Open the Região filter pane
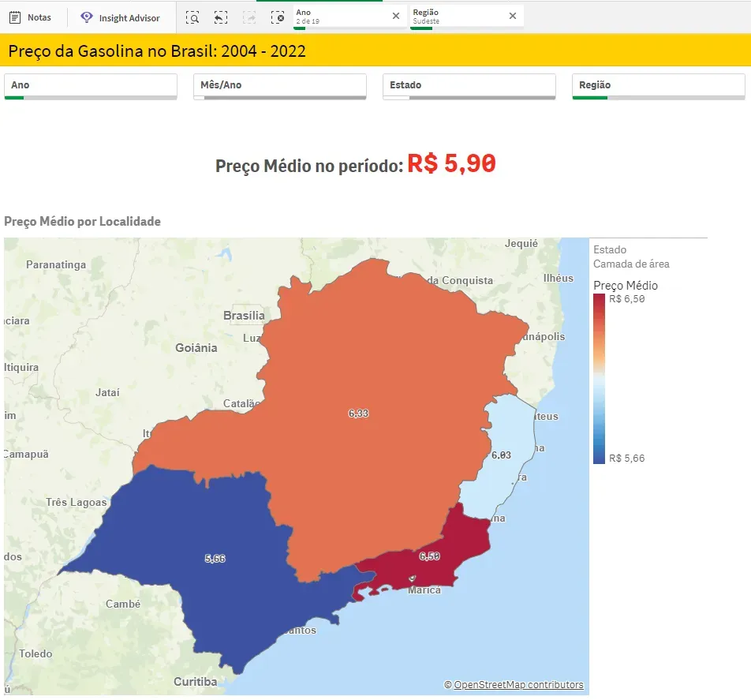The width and height of the screenshot is (751, 700). coord(657,85)
